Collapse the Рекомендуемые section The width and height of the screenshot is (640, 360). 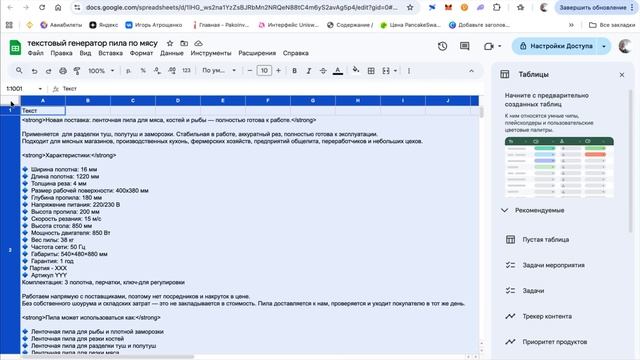coord(504,210)
